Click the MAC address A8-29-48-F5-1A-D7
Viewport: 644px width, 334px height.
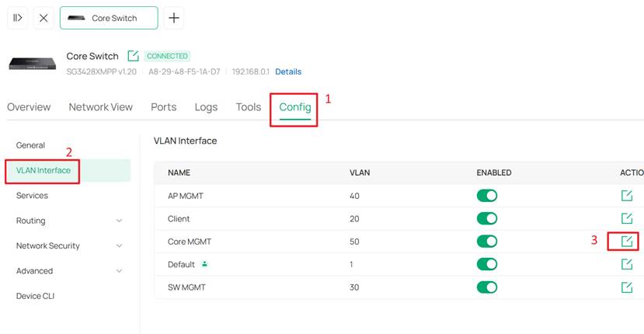[184, 71]
